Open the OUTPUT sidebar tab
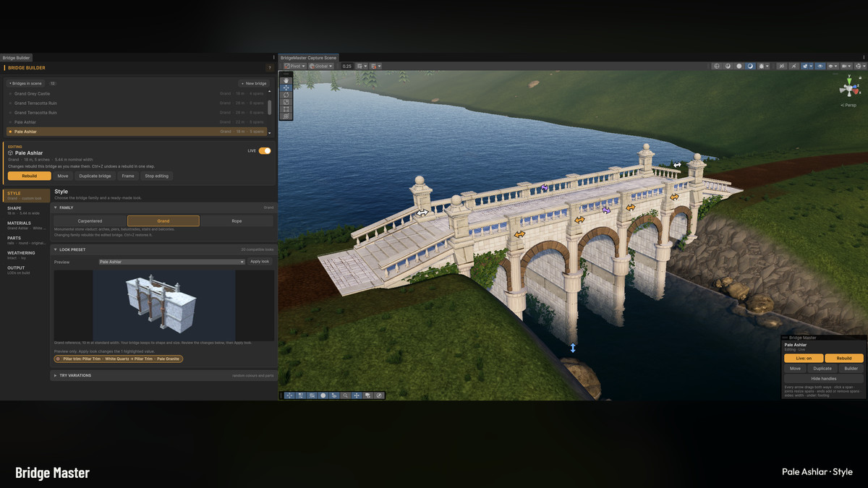The height and width of the screenshot is (488, 868). click(25, 270)
